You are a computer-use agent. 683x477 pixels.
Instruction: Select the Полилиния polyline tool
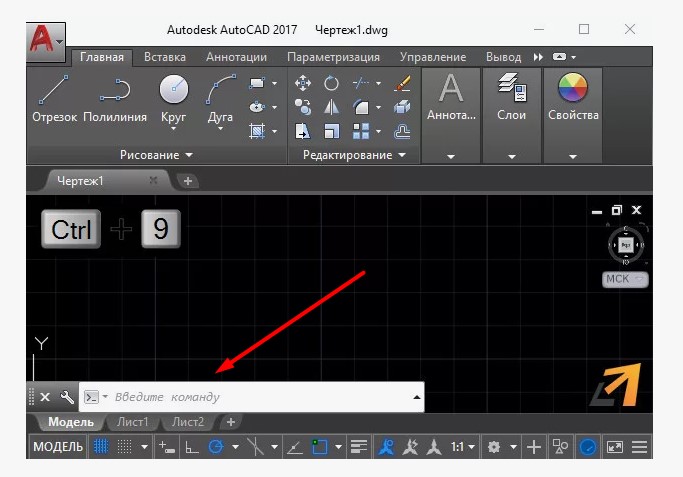click(115, 98)
